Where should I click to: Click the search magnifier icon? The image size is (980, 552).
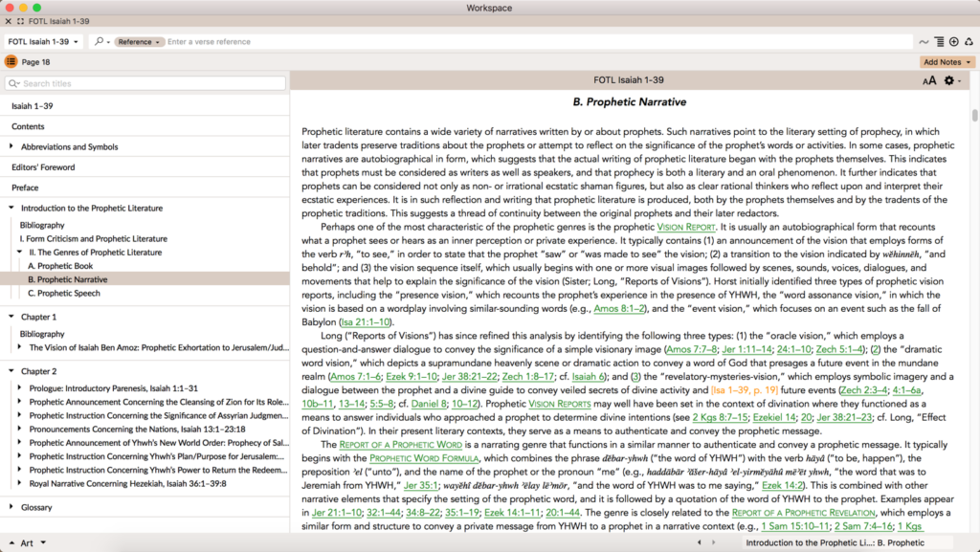point(100,41)
